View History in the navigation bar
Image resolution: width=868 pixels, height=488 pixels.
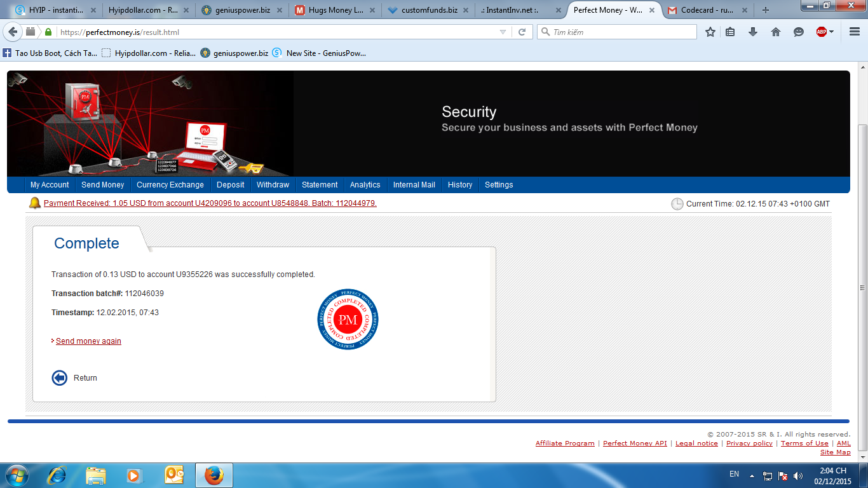pyautogui.click(x=460, y=185)
